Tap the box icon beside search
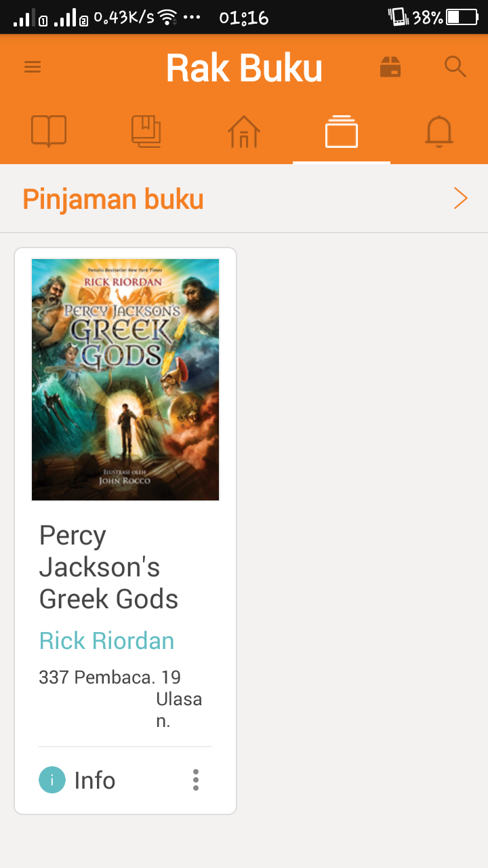The image size is (488, 868). click(x=390, y=66)
